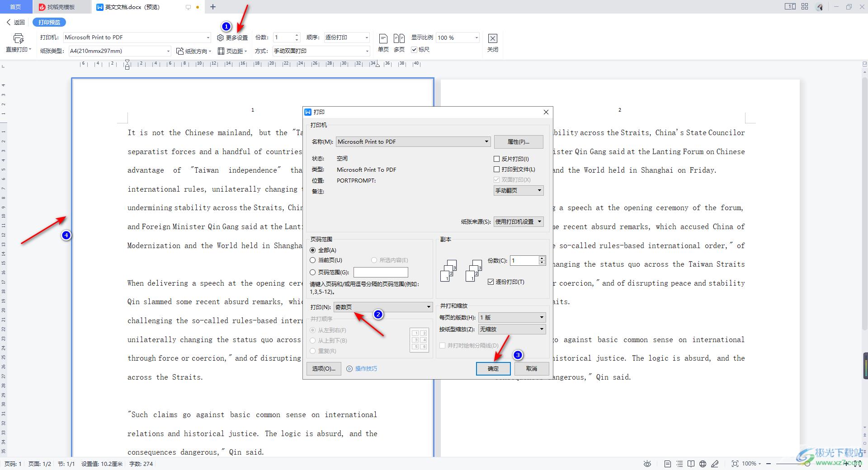The height and width of the screenshot is (470, 868).
Task: Click the pen writing mode icon in status bar
Action: [715, 464]
